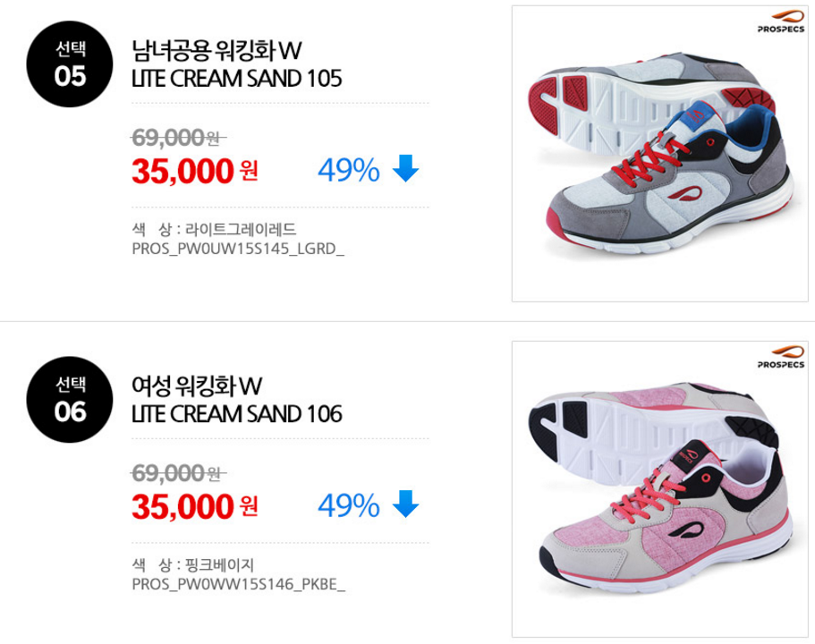
Task: Click the blue down arrow for option 05
Action: coord(405,168)
